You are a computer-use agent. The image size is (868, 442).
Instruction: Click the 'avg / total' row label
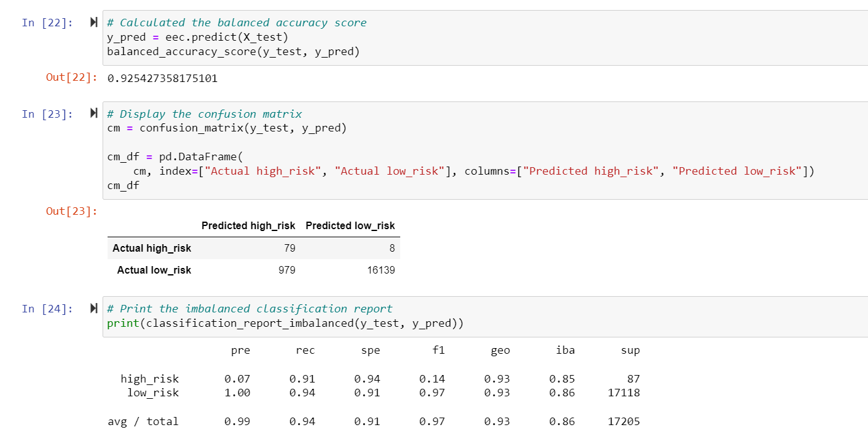point(143,422)
